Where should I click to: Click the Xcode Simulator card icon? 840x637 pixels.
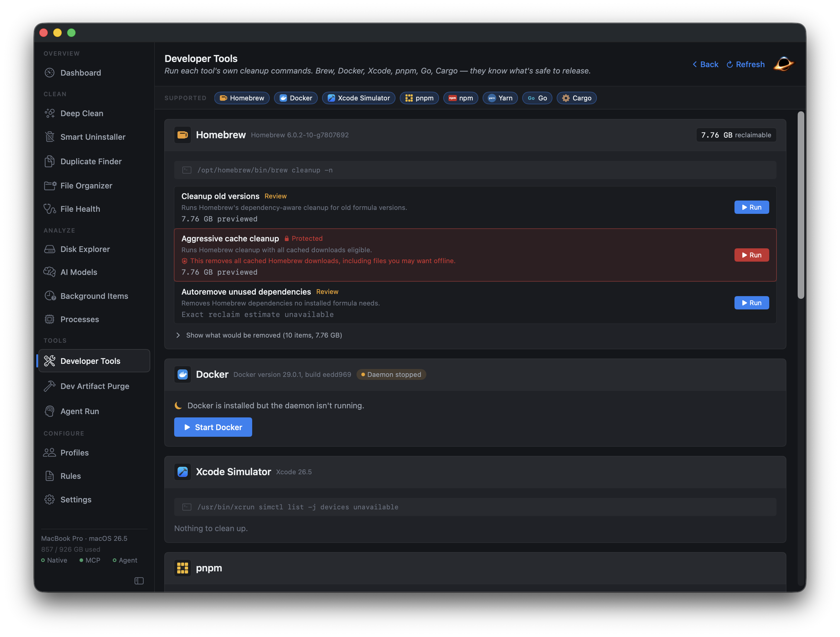point(183,472)
